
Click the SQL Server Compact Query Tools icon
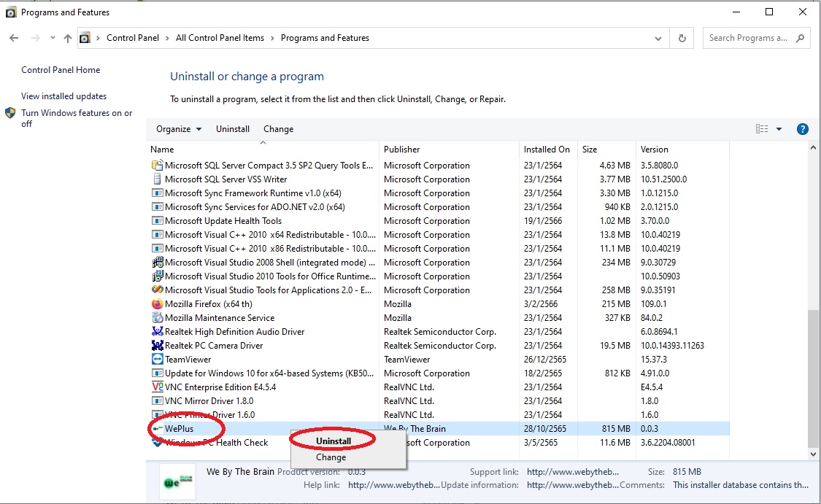pyautogui.click(x=157, y=166)
